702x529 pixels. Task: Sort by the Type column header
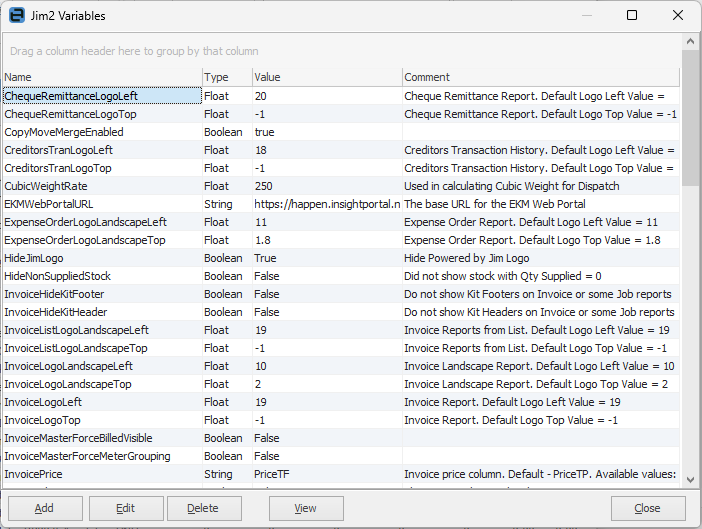[x=225, y=77]
